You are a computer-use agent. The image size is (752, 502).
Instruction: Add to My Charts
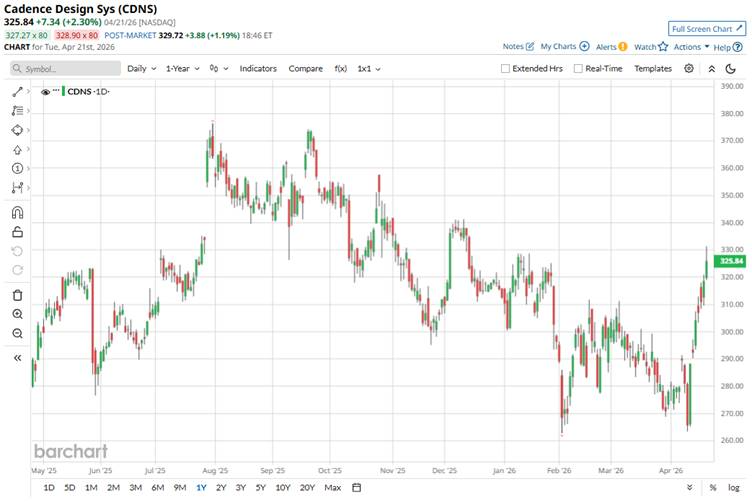[x=564, y=47]
